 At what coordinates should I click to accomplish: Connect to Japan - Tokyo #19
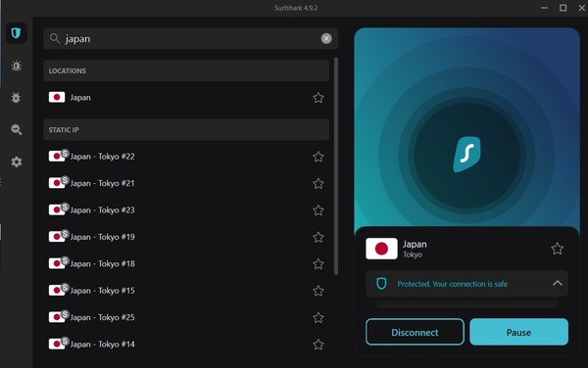[x=186, y=237]
